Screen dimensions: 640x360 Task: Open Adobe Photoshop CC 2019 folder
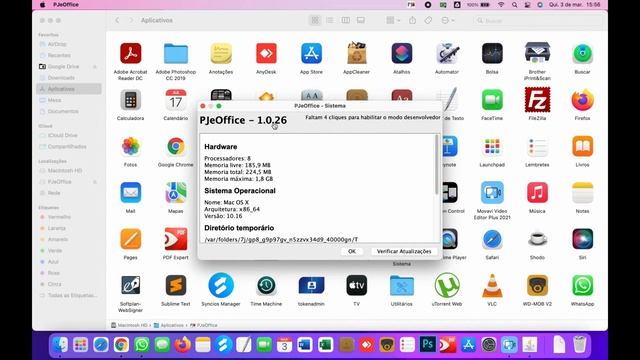coord(176,53)
